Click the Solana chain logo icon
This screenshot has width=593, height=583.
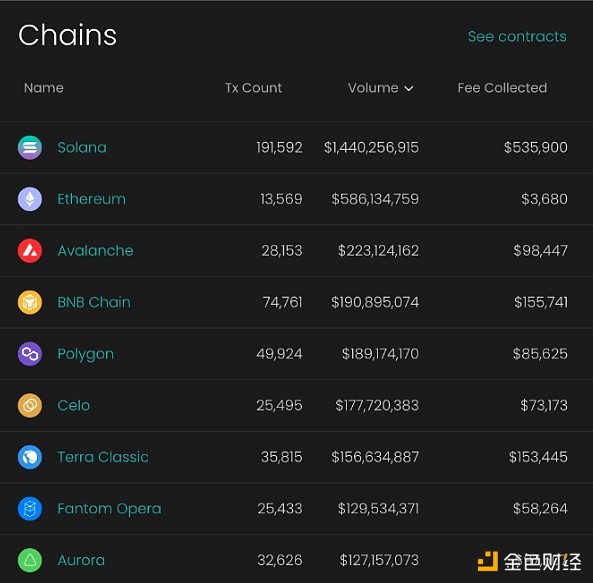point(30,147)
